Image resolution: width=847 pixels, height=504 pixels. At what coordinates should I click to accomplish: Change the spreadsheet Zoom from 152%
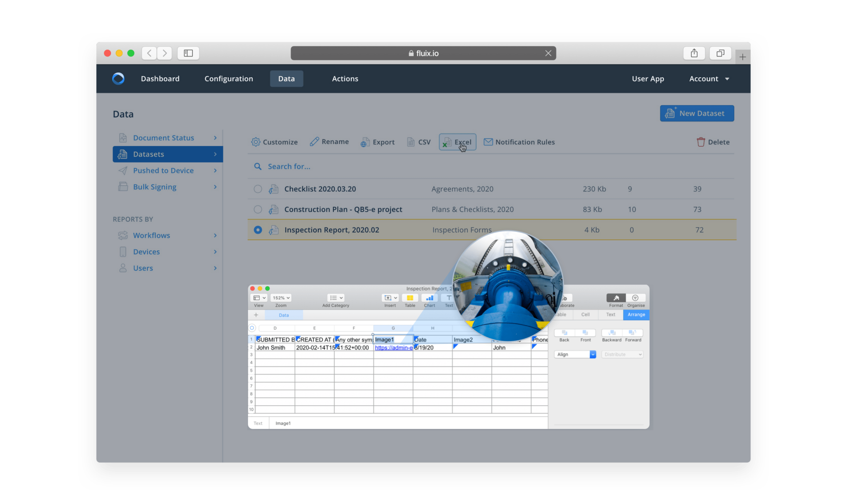pos(280,297)
